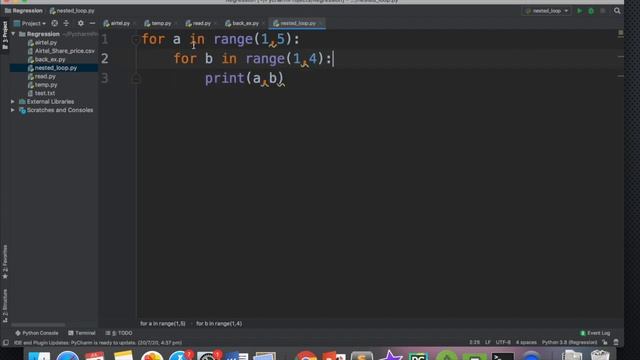Click fold end marker on line 3
640x360 pixels.
pyautogui.click(x=136, y=78)
